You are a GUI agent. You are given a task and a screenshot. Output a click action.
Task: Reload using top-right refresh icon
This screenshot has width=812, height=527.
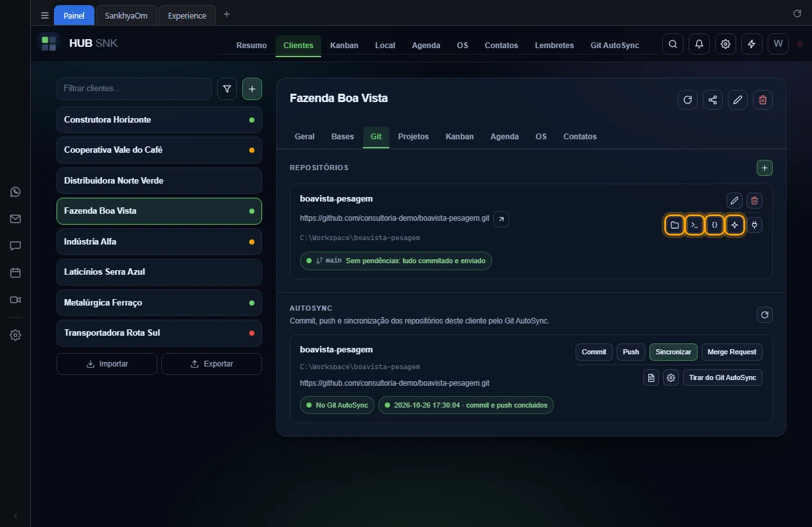coord(797,13)
